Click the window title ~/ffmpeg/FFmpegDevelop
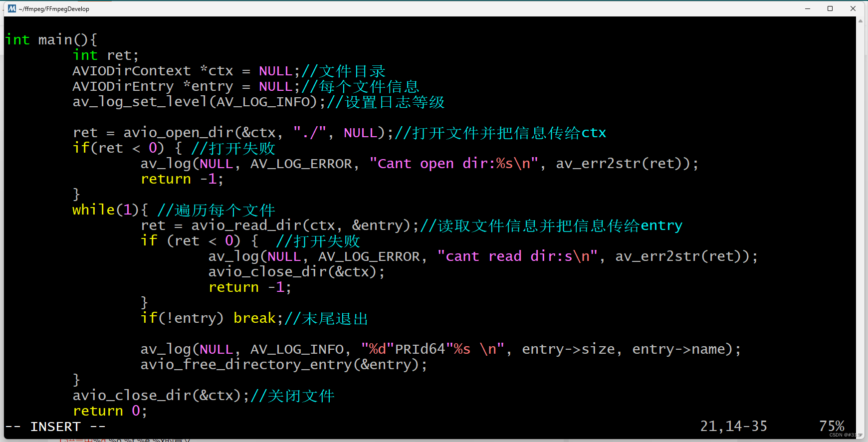 click(54, 9)
